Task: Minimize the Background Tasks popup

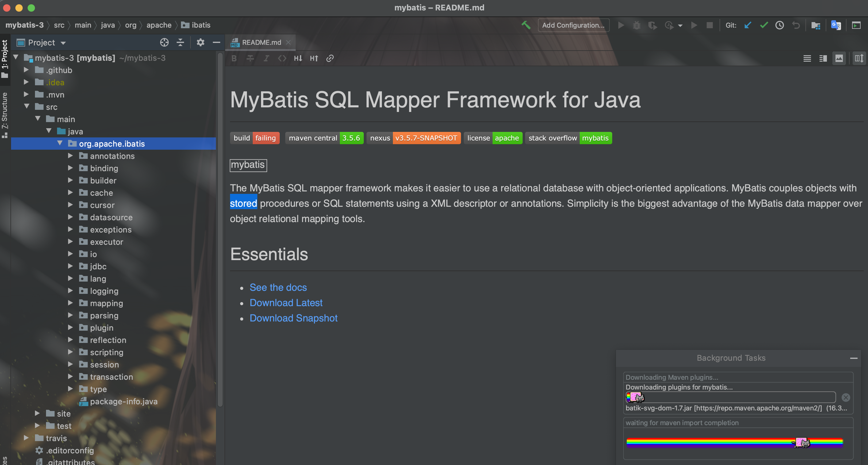Action: pyautogui.click(x=854, y=358)
